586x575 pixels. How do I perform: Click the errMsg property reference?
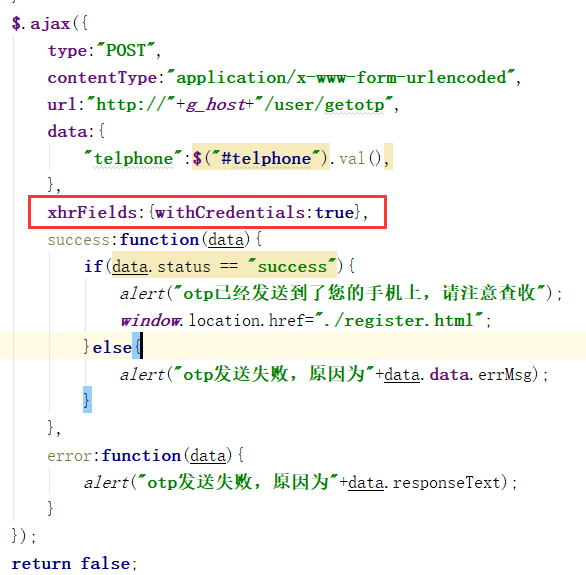tap(505, 374)
